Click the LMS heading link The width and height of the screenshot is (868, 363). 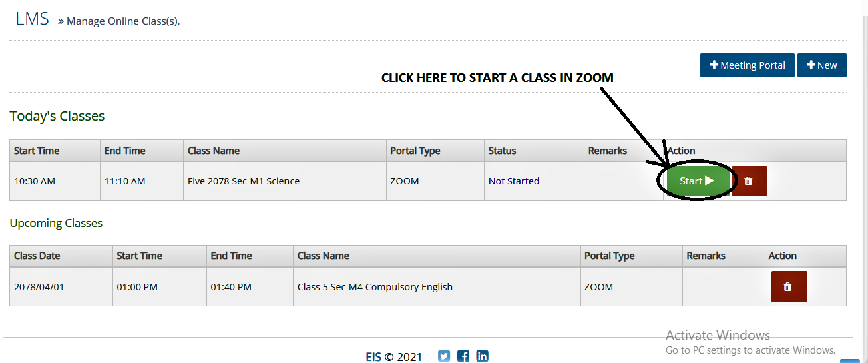coord(32,19)
